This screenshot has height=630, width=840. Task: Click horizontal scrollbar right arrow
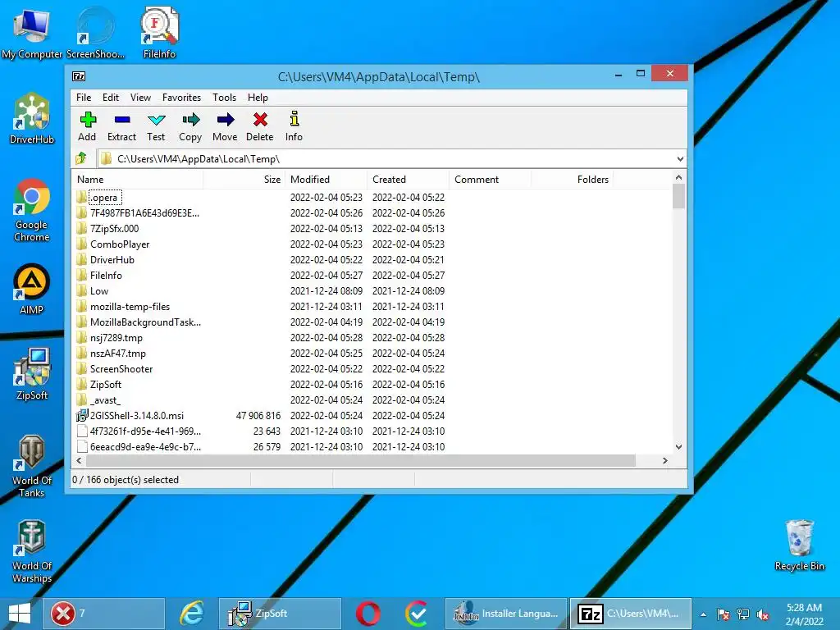pos(664,461)
